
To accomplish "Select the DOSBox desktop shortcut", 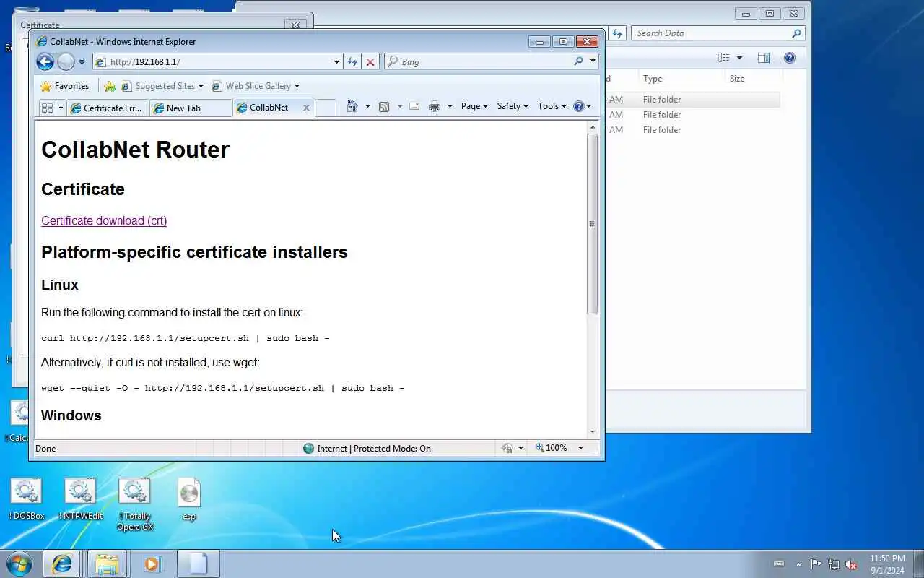I will 27,499.
